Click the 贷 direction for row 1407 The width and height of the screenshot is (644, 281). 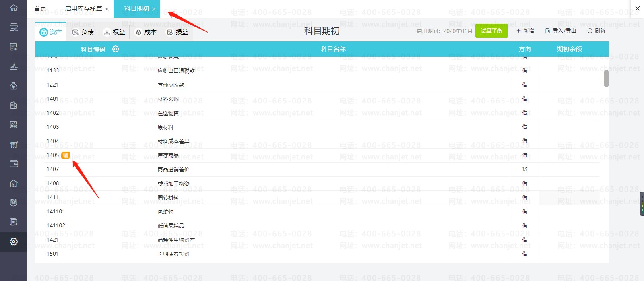[525, 169]
